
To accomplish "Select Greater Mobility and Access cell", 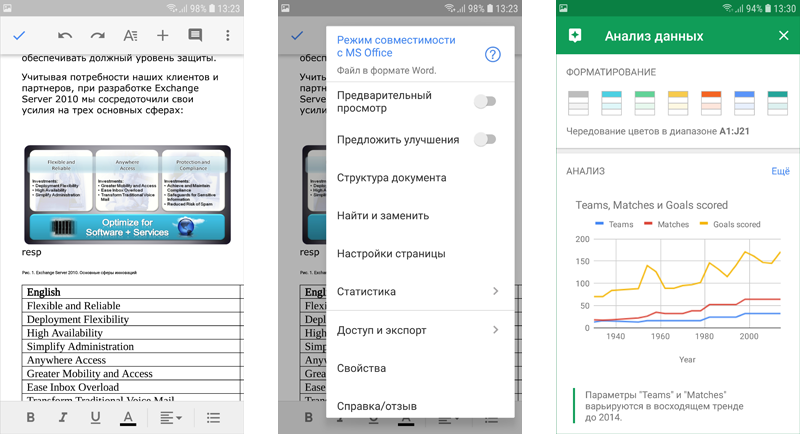I will [x=131, y=374].
